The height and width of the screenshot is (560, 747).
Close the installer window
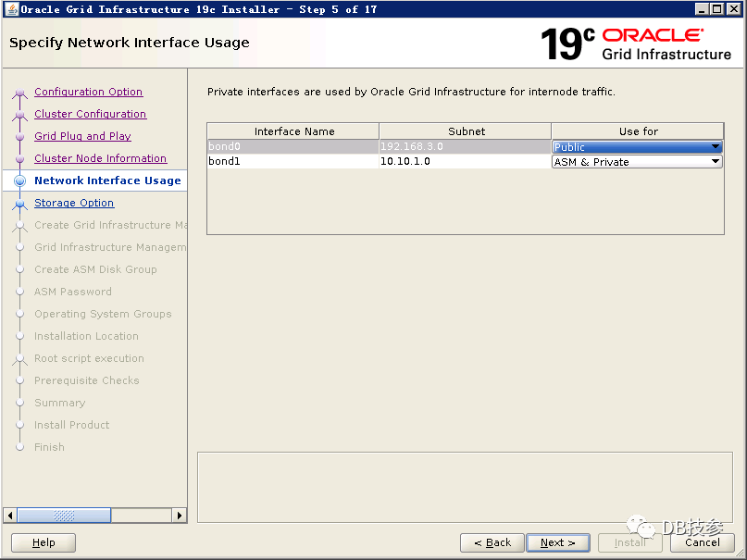734,9
